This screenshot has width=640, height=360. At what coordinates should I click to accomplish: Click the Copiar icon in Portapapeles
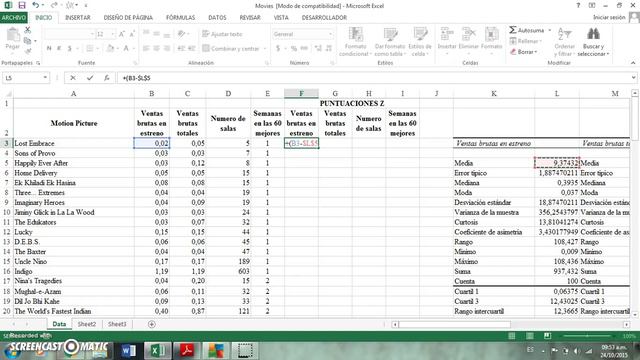28,40
